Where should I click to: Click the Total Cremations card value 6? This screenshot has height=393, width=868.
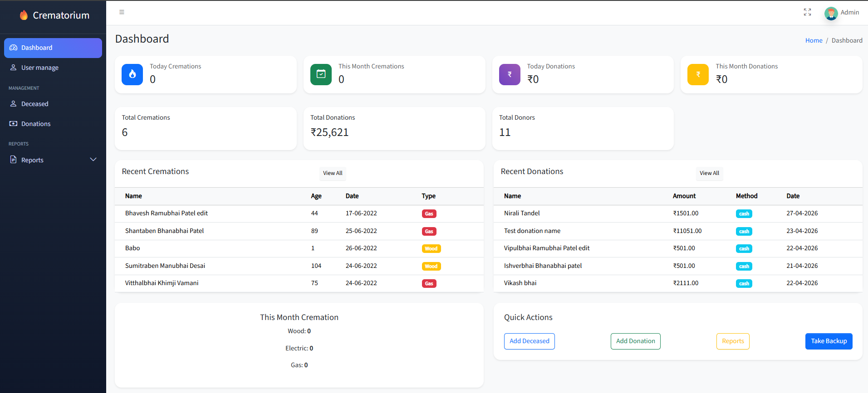click(125, 132)
